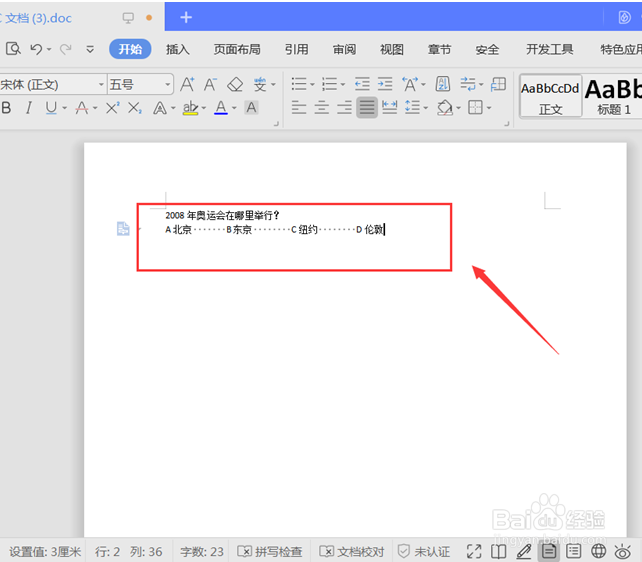Open the 插入 ribbon tab

pyautogui.click(x=177, y=50)
